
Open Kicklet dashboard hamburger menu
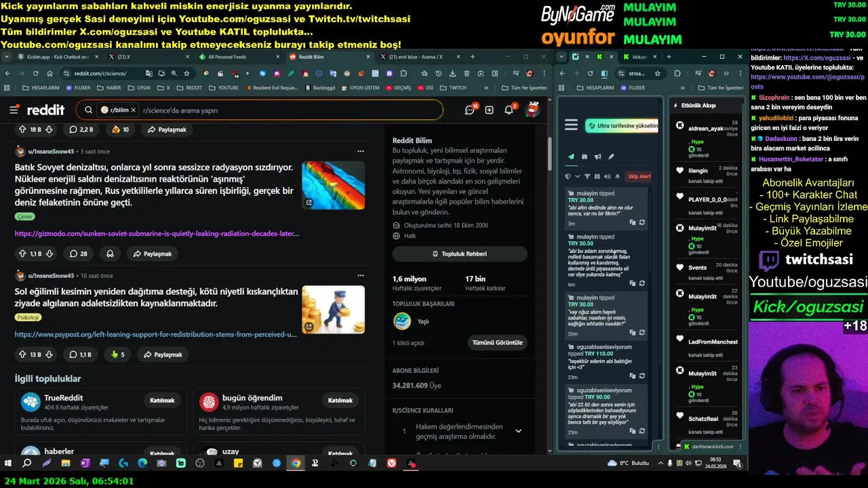tap(571, 125)
